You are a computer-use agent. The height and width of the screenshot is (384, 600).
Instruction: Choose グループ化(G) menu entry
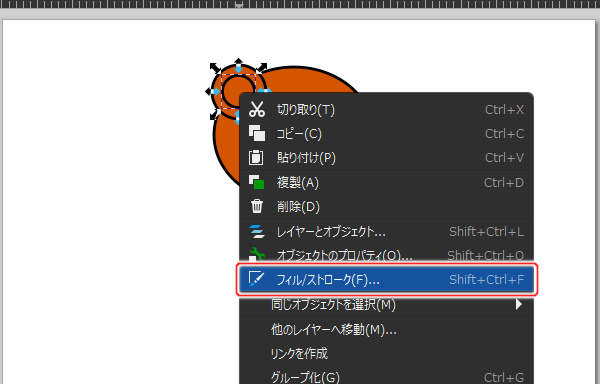click(386, 377)
